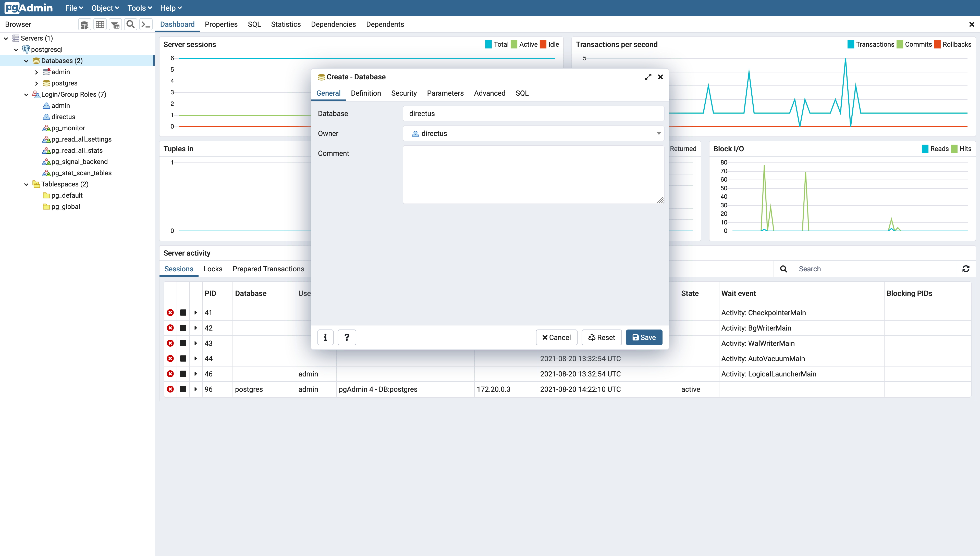980x556 pixels.
Task: Collapse the Databases tree node
Action: point(26,60)
